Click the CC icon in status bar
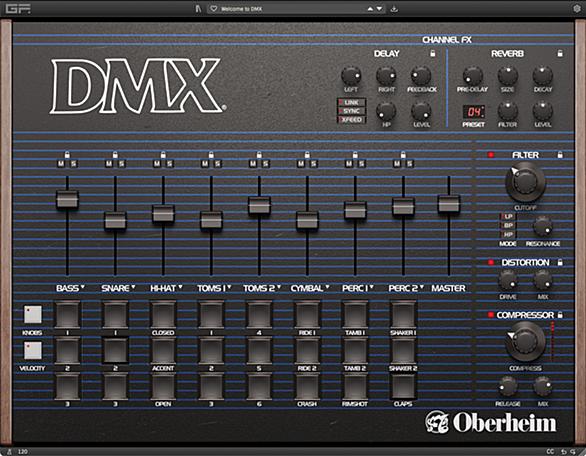This screenshot has width=586, height=456. 550,452
